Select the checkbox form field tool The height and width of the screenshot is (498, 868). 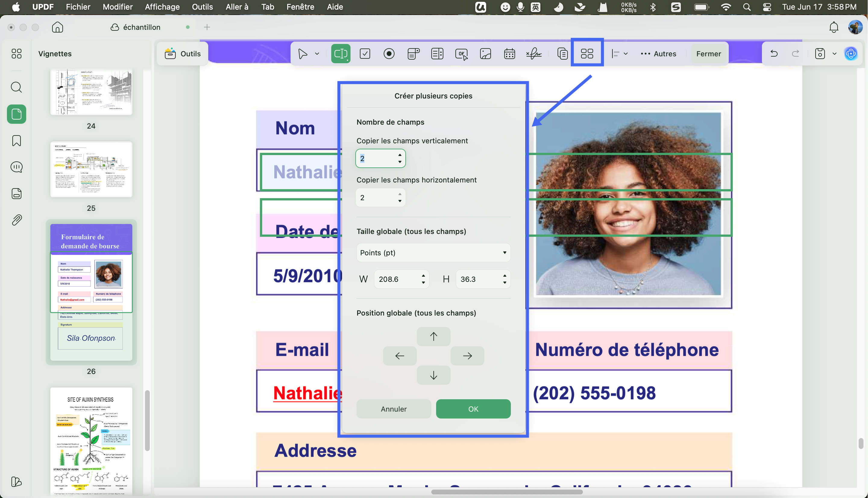pyautogui.click(x=365, y=54)
